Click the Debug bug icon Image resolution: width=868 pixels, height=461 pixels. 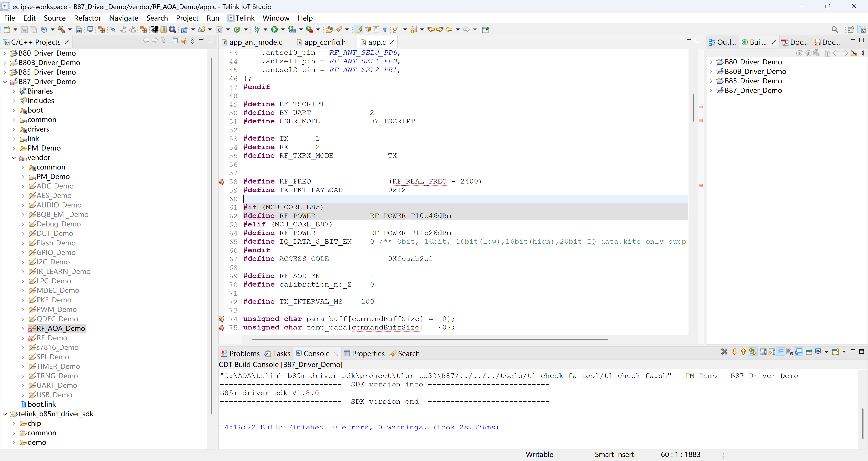pos(257,30)
